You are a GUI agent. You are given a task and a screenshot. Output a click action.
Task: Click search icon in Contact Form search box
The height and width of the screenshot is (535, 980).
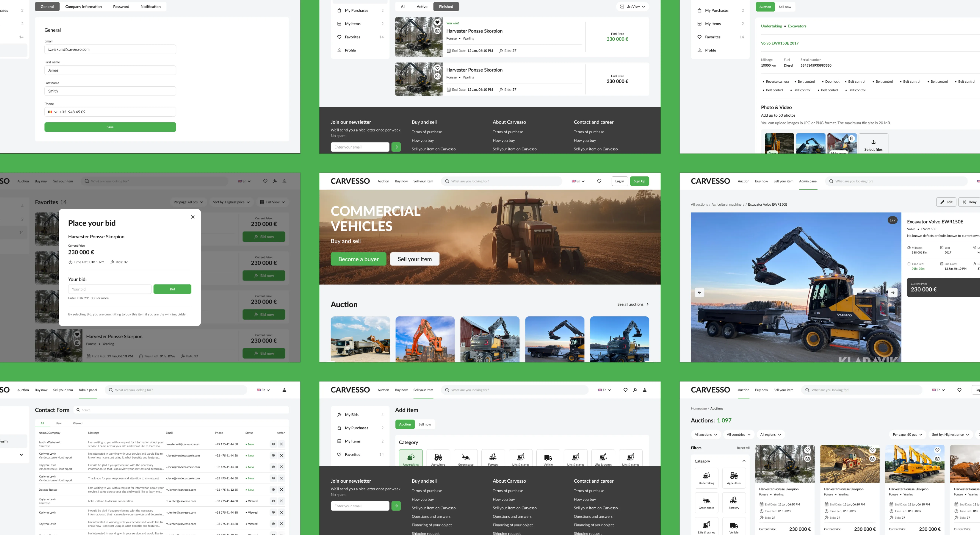pyautogui.click(x=78, y=410)
